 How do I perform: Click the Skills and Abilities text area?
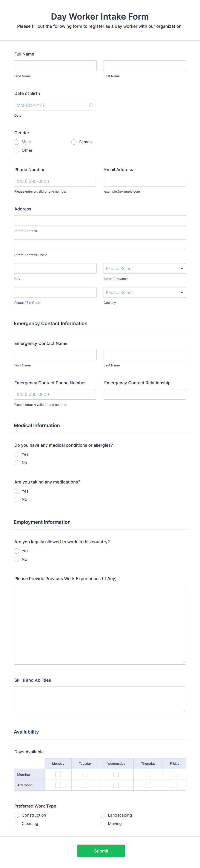tap(100, 700)
